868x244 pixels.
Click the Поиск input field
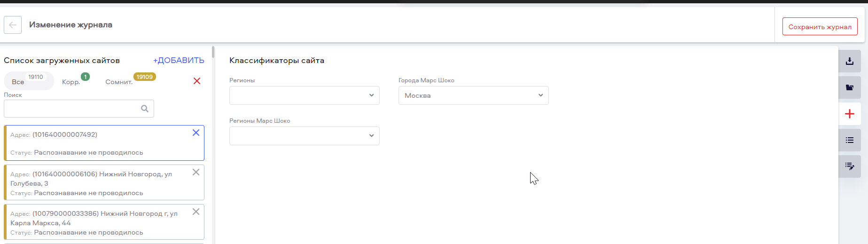click(x=79, y=109)
